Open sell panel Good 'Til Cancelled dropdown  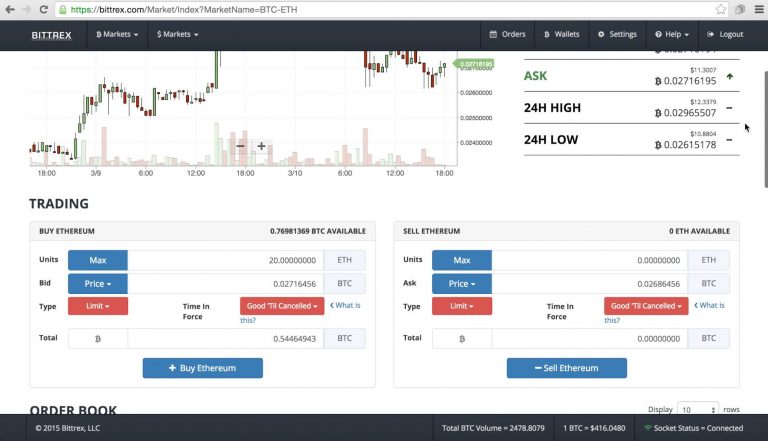click(x=646, y=306)
